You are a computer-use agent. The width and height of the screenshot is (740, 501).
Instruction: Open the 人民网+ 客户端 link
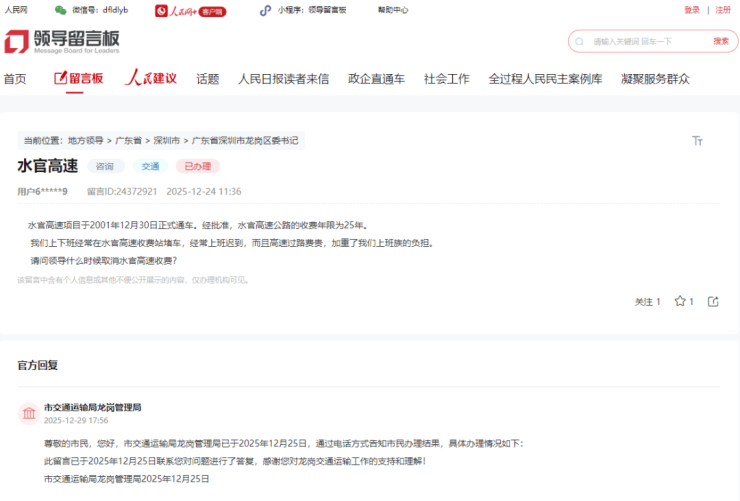tap(191, 11)
